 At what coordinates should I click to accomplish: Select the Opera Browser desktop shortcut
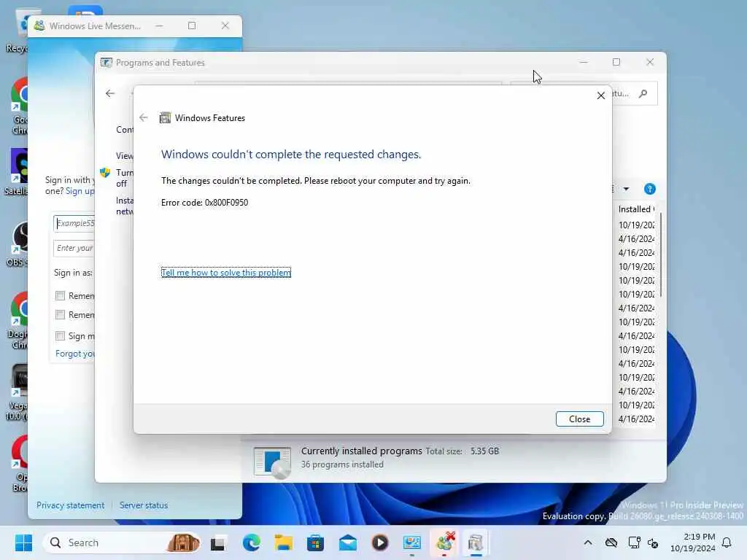(19, 464)
